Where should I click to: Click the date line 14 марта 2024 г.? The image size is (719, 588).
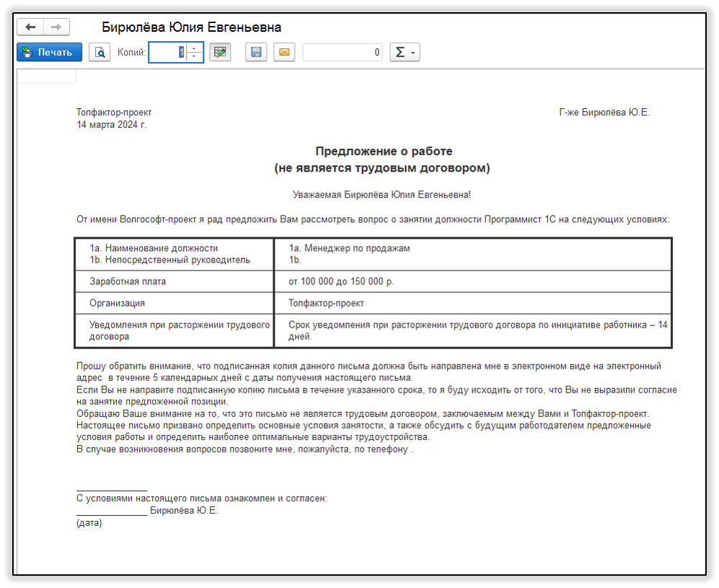coord(112,125)
